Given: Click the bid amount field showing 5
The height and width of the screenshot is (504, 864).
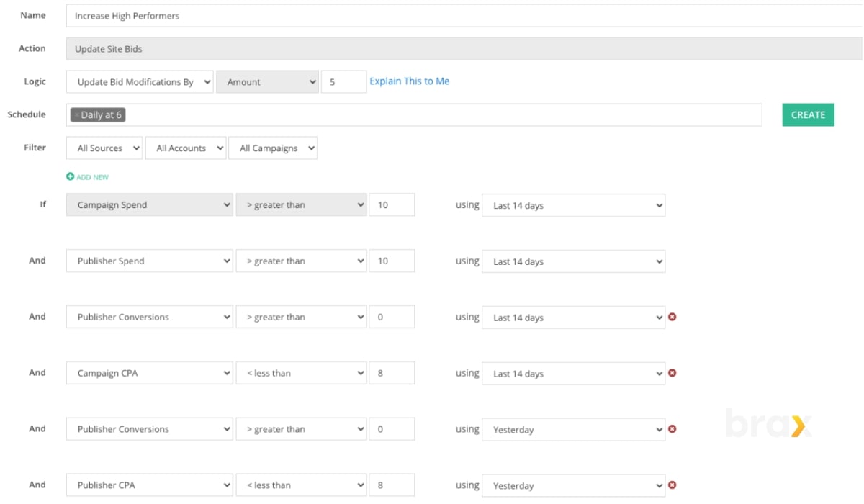Looking at the screenshot, I should (343, 81).
